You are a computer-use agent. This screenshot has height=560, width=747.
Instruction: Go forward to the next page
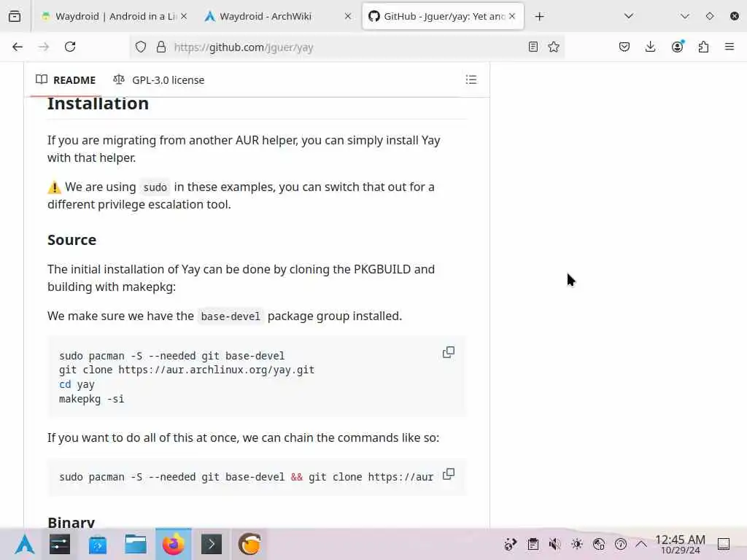point(44,47)
